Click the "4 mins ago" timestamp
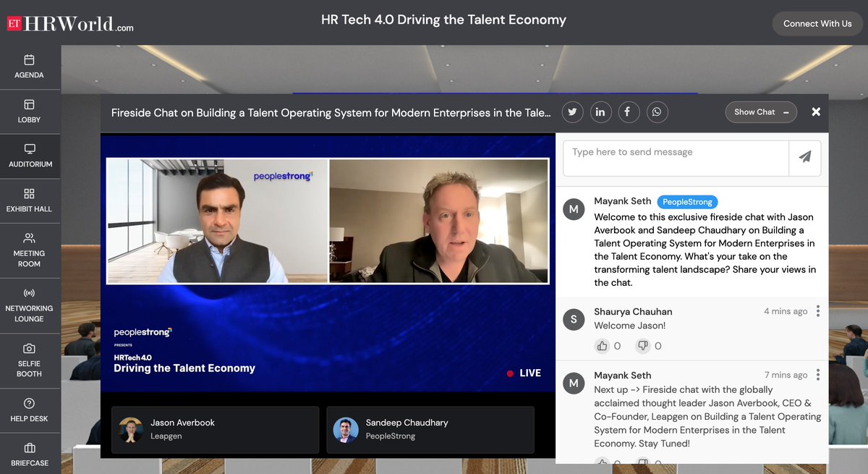This screenshot has width=868, height=474. (786, 311)
